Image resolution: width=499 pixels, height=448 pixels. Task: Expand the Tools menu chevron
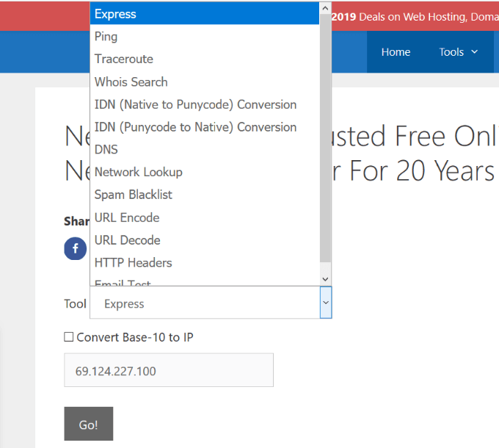click(474, 51)
